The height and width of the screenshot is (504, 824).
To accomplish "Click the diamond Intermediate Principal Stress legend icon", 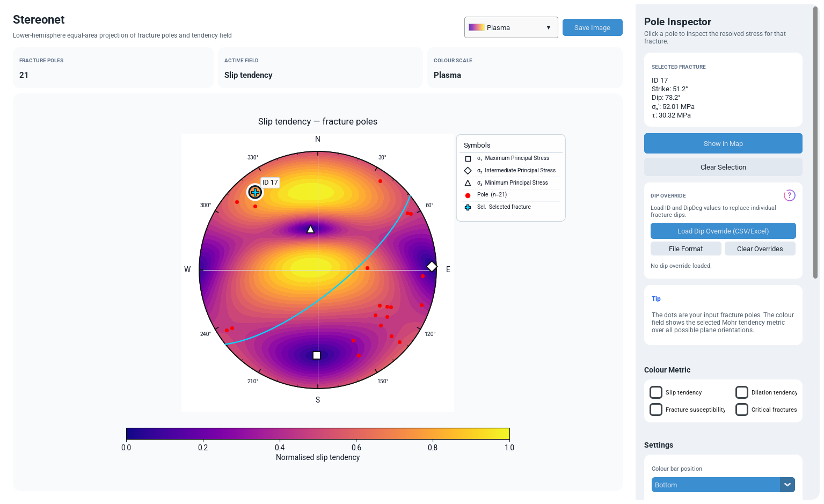I will pyautogui.click(x=468, y=171).
